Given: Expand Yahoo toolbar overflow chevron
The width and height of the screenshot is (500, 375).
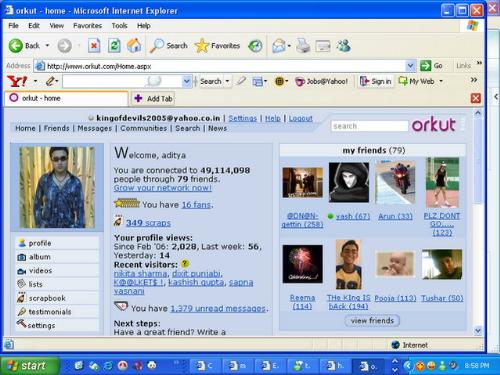Looking at the screenshot, I should tap(474, 80).
